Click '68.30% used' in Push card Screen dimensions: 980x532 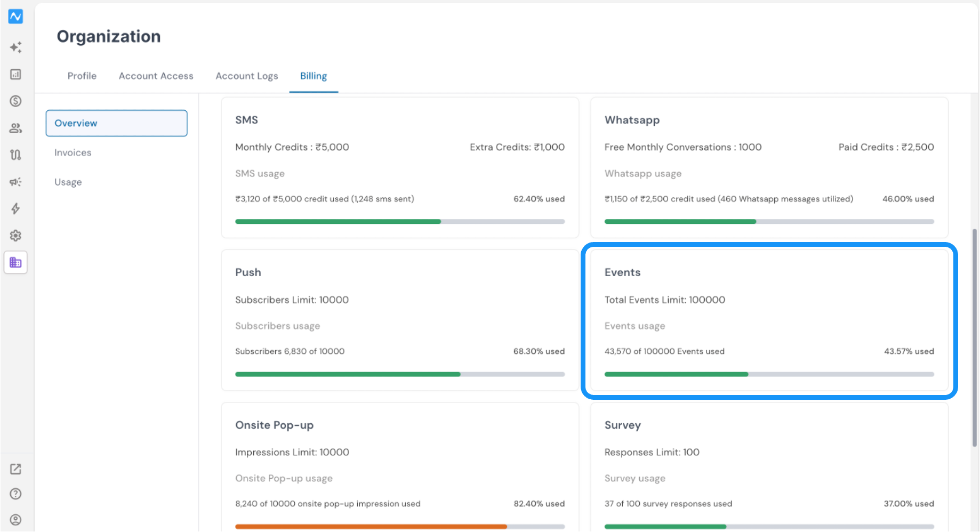(539, 351)
